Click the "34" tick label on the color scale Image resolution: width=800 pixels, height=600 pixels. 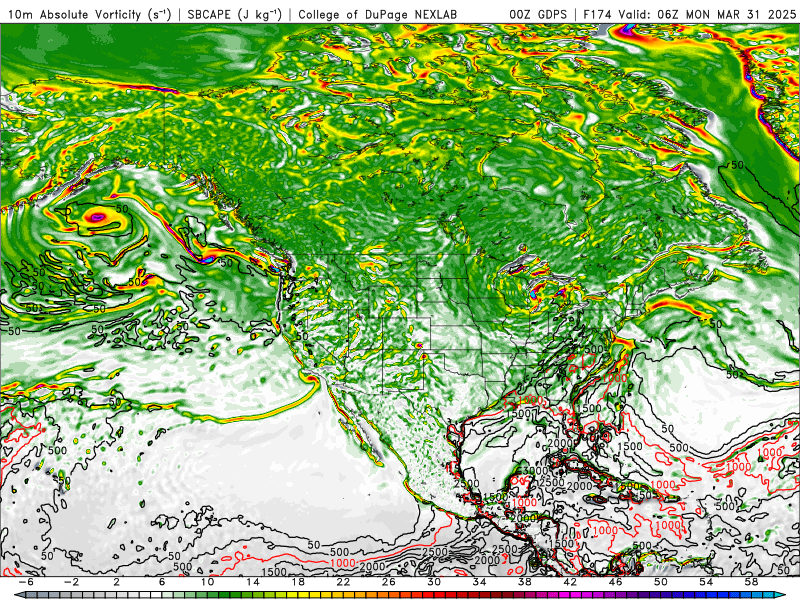480,582
